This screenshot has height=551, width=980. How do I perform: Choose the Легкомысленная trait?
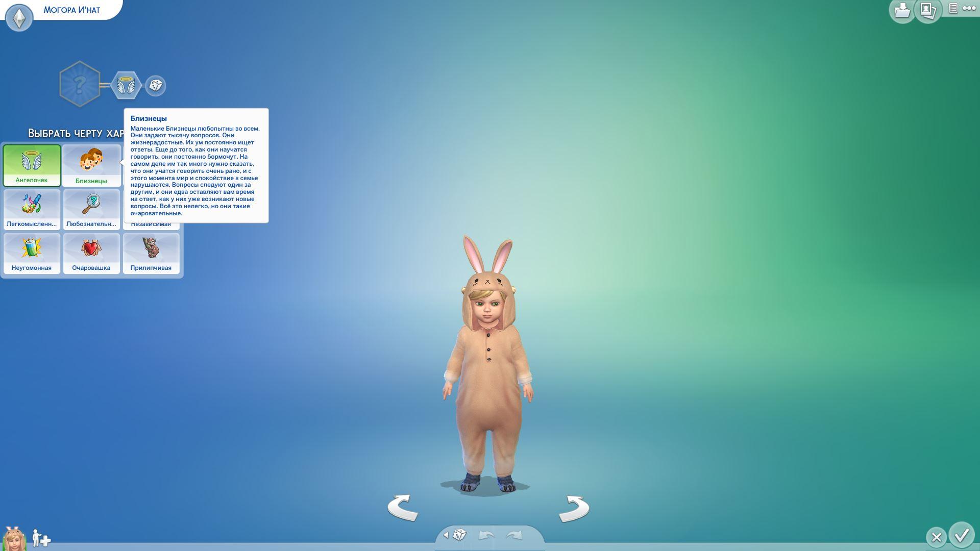(x=32, y=209)
